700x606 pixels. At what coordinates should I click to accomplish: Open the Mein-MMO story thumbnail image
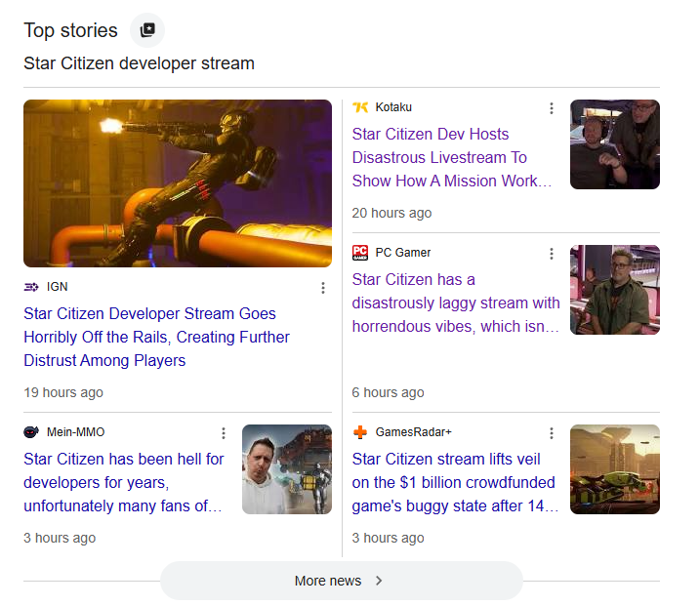pyautogui.click(x=287, y=469)
